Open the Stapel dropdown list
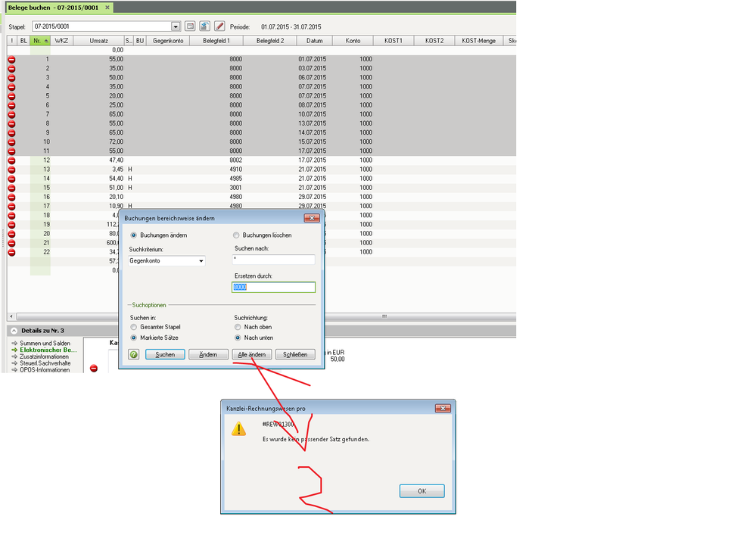Screen dimensions: 756x554 coord(176,26)
